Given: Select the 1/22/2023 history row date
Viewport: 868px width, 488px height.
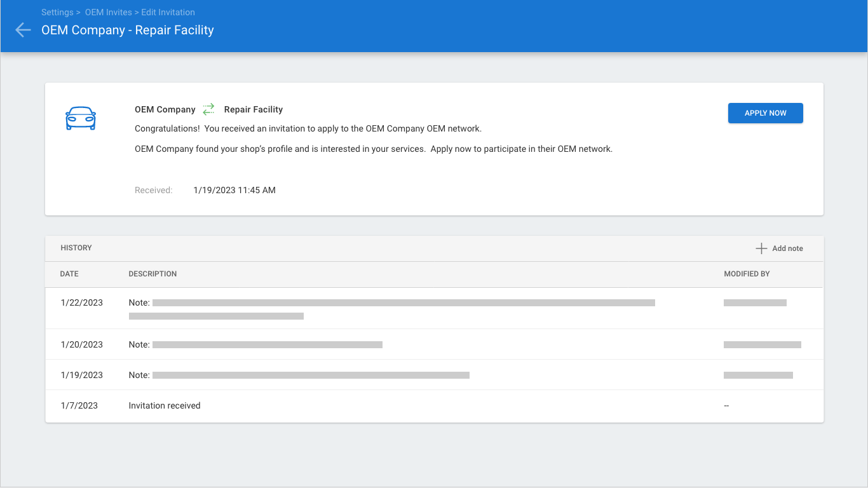Looking at the screenshot, I should pos(81,302).
